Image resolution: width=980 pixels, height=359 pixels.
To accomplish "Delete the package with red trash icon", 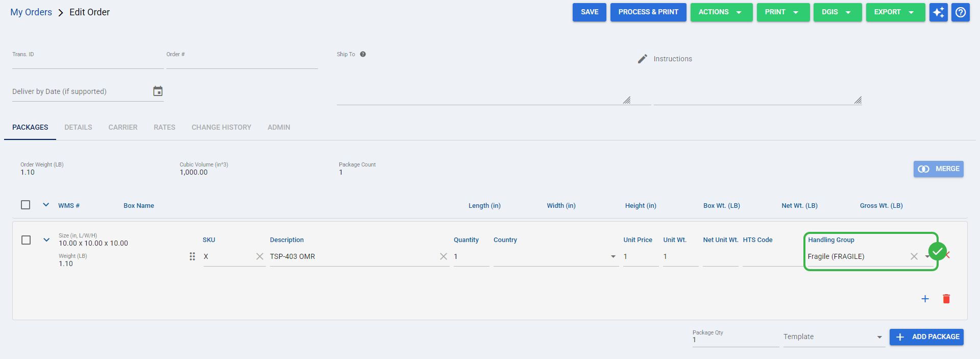I will coord(946,299).
